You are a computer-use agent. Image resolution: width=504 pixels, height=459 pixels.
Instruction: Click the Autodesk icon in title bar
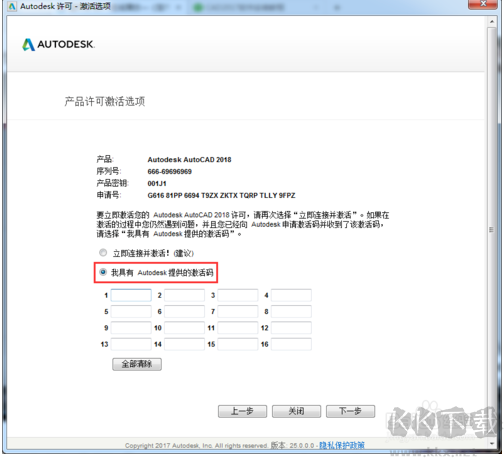point(12,6)
